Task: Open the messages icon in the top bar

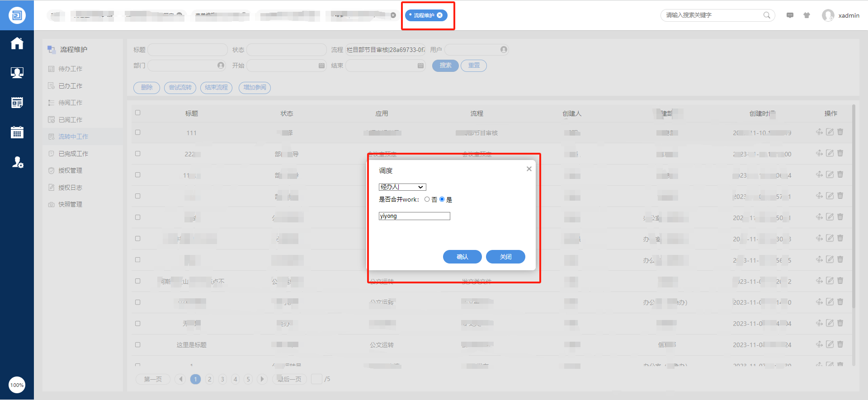Action: coord(790,15)
